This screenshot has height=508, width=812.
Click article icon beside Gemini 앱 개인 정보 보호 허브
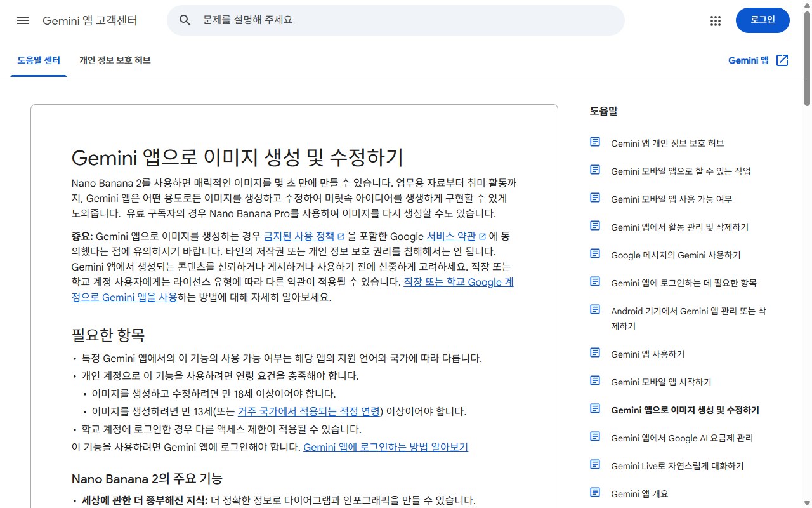tap(595, 142)
